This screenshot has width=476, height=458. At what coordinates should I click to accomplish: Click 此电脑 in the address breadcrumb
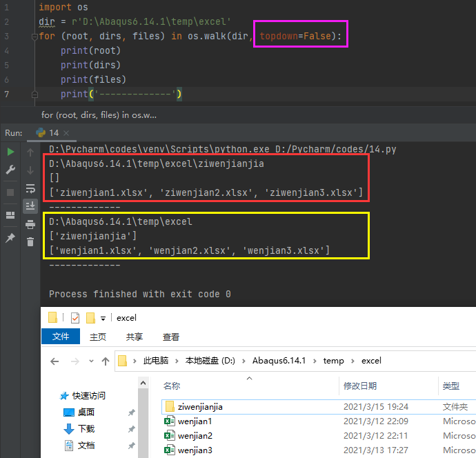pos(156,361)
